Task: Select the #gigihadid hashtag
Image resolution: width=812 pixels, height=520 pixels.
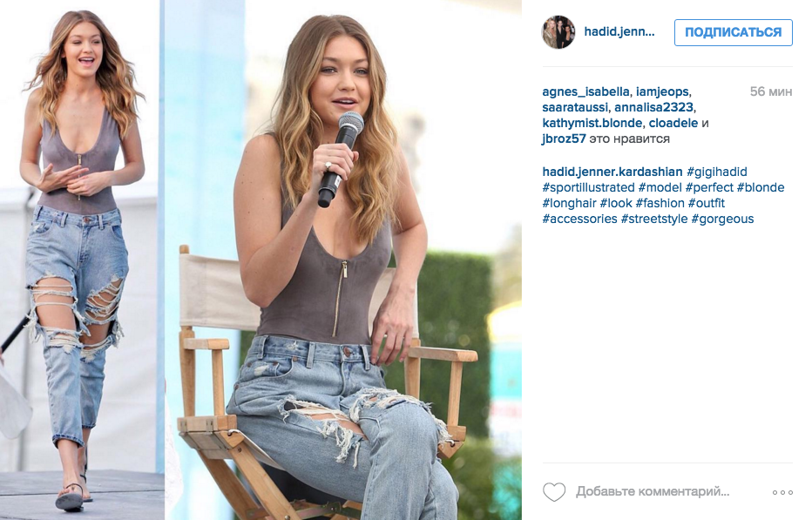Action: (717, 172)
